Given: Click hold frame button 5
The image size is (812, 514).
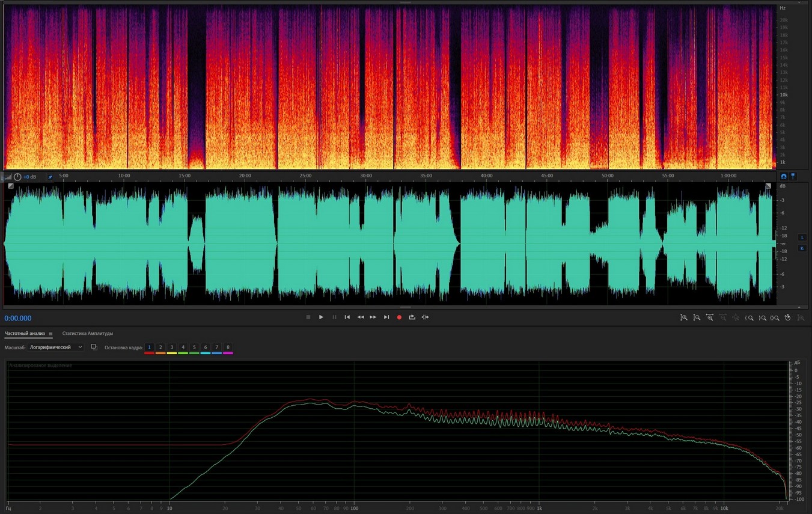Looking at the screenshot, I should click(x=194, y=347).
